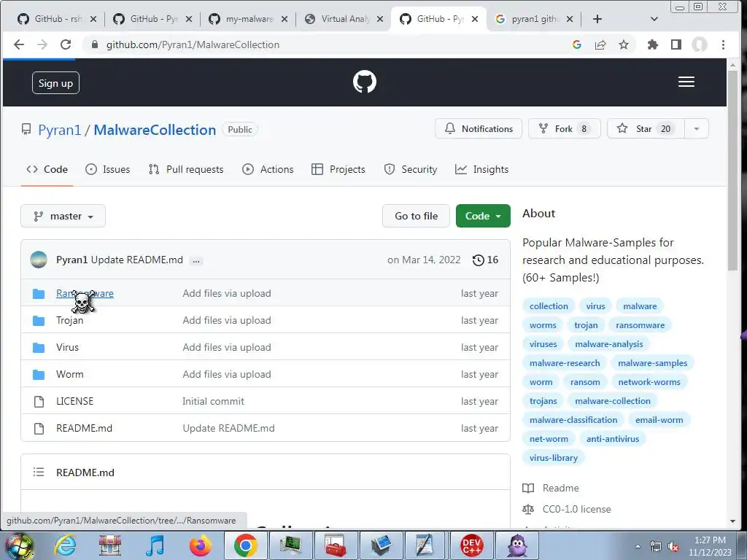Open the hamburger menu in GitHub header
Viewport: 747px width, 560px height.
686,82
